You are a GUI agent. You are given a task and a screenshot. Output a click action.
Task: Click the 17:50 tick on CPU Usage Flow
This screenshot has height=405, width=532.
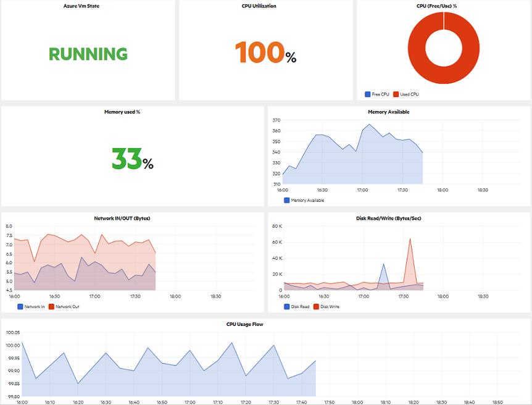tap(330, 403)
